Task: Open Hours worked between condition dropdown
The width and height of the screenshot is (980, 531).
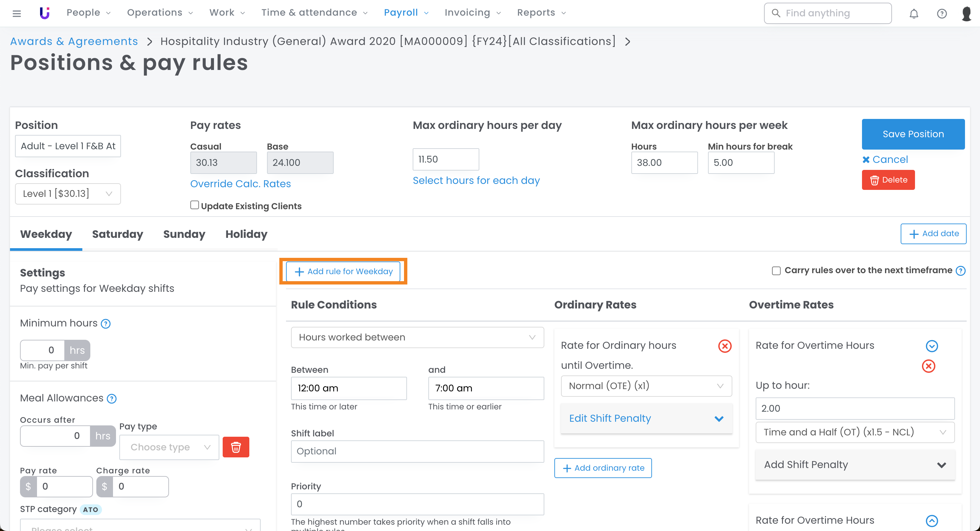Action: point(417,337)
